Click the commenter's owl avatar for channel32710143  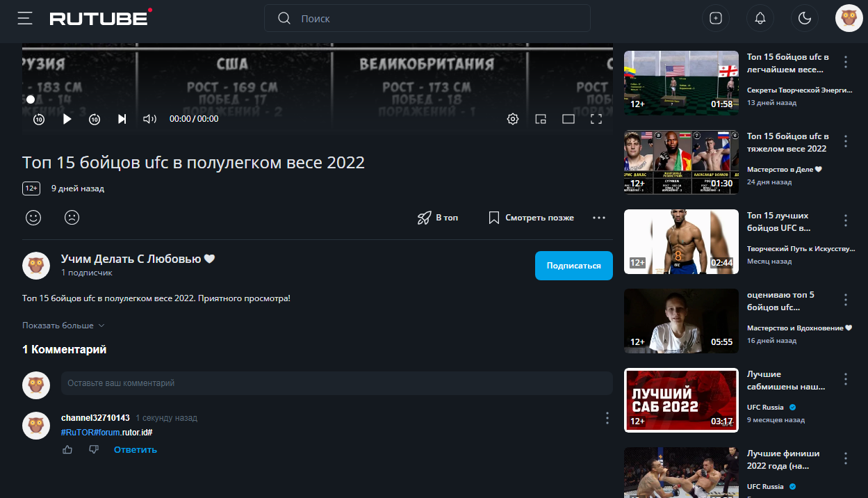click(x=36, y=426)
